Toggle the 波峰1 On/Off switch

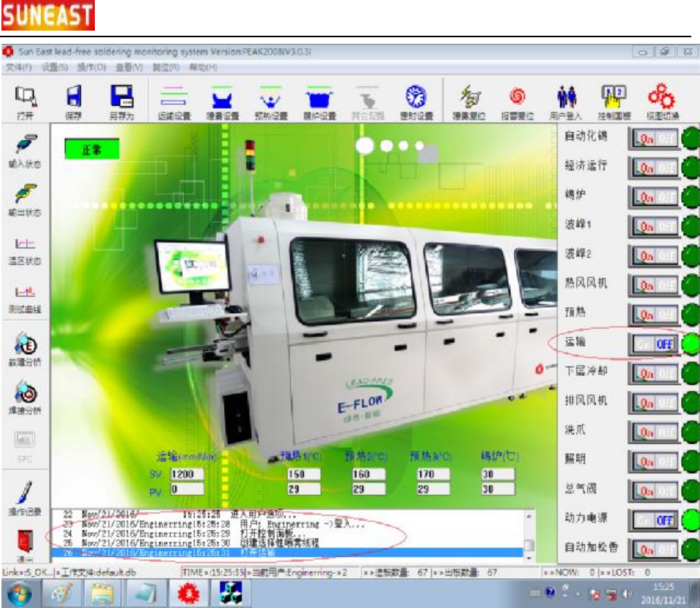pos(655,227)
